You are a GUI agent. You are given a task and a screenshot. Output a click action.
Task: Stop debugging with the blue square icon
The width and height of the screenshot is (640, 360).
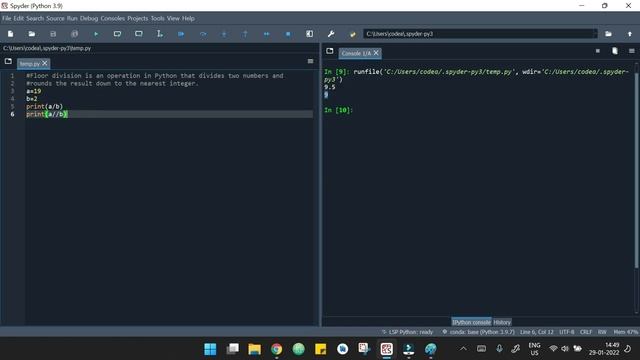point(288,34)
